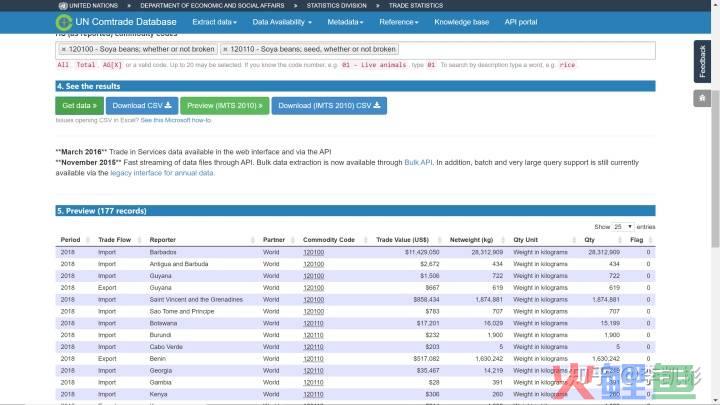Select the '$517,082' trade value cell
Image resolution: width=720 pixels, height=405 pixels.
point(426,359)
